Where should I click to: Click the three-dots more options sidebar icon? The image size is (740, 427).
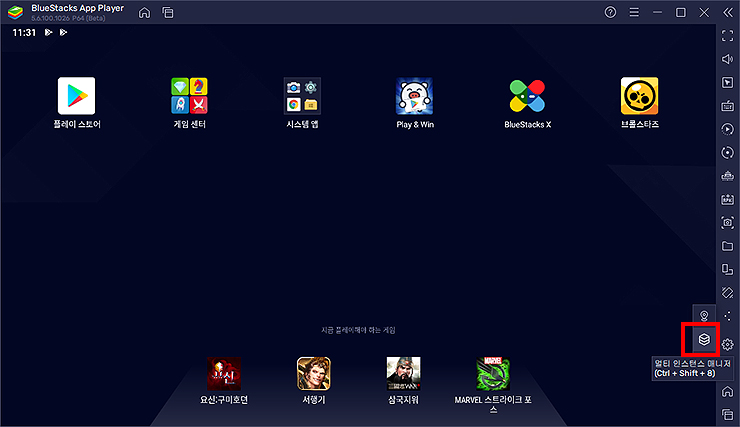[x=727, y=316]
